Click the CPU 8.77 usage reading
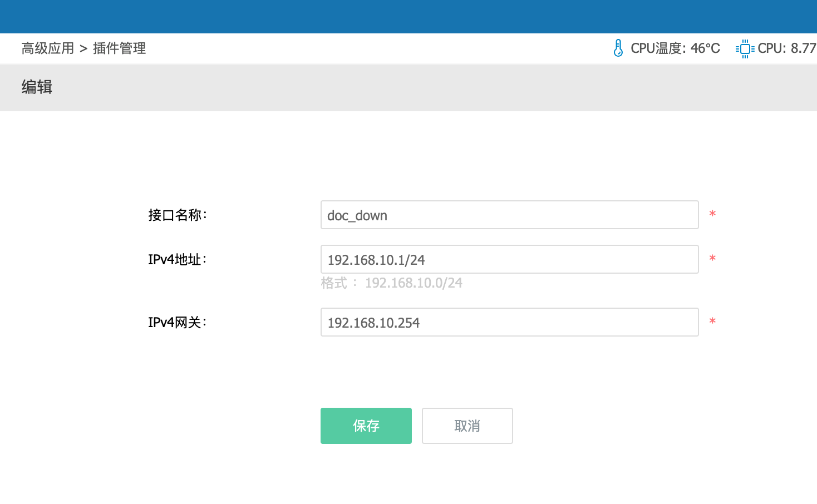This screenshot has height=504, width=817. pyautogui.click(x=786, y=48)
